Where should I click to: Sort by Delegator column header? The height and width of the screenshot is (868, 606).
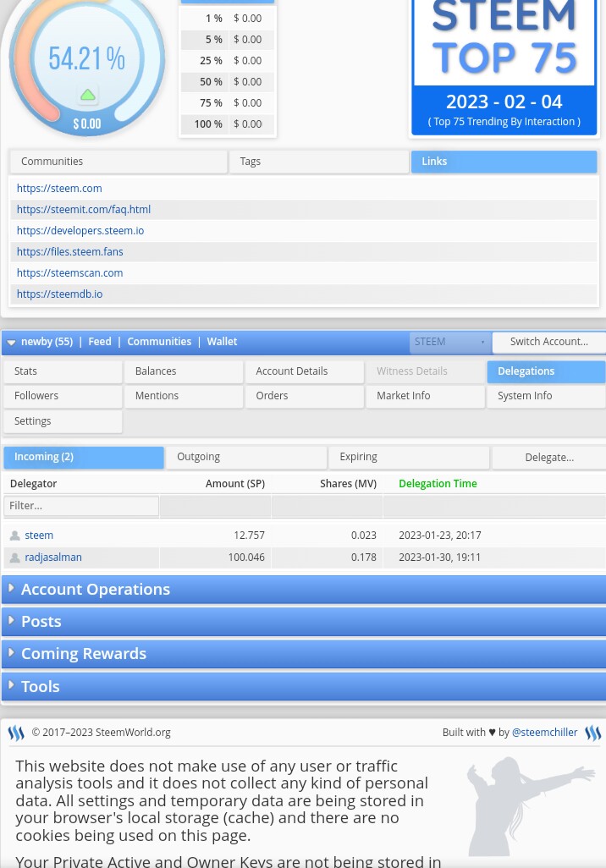(33, 484)
